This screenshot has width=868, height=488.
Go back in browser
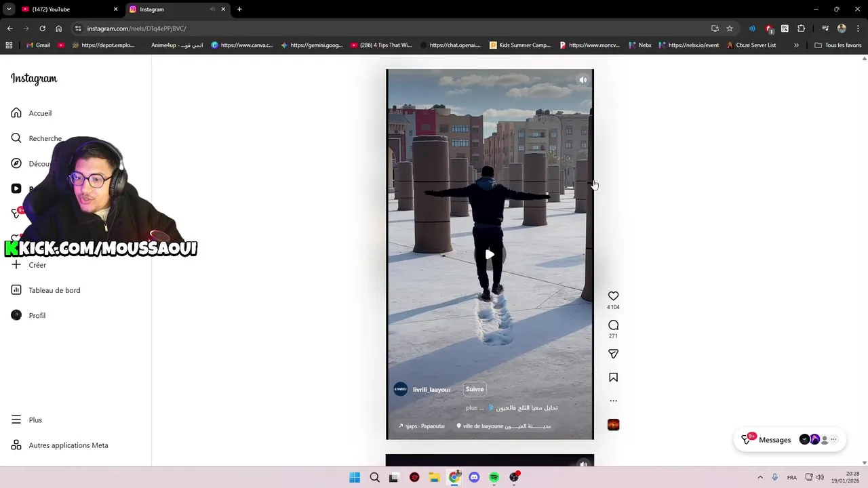(9, 28)
